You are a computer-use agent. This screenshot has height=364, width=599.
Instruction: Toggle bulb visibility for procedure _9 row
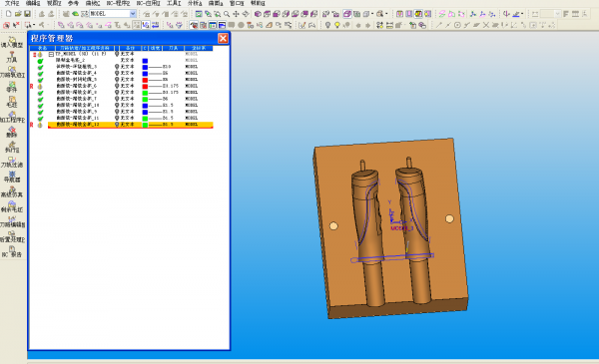pyautogui.click(x=117, y=112)
